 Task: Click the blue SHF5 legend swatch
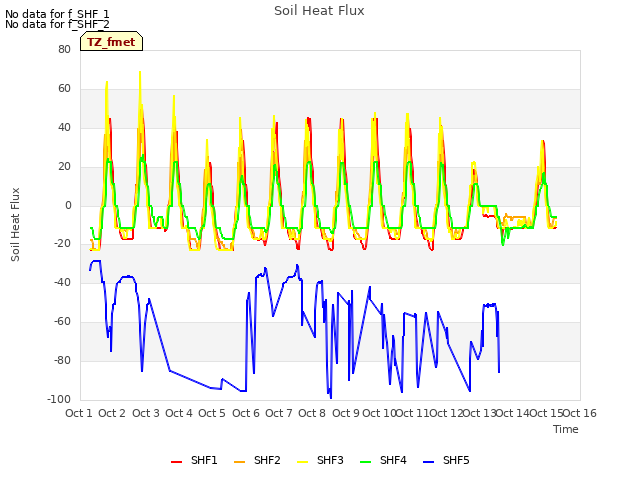point(429,462)
